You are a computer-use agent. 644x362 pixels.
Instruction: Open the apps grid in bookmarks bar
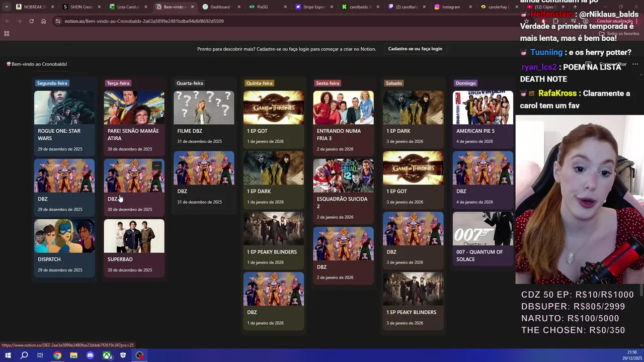(x=7, y=34)
